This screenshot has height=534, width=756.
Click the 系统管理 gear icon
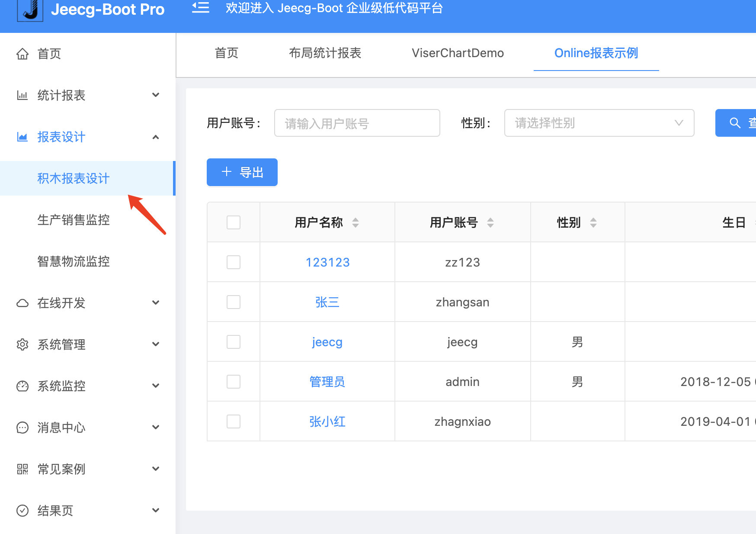tap(22, 345)
